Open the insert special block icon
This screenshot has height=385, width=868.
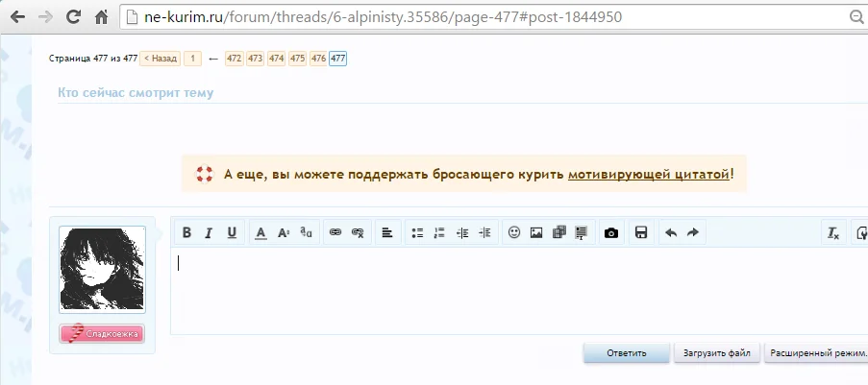(x=581, y=233)
